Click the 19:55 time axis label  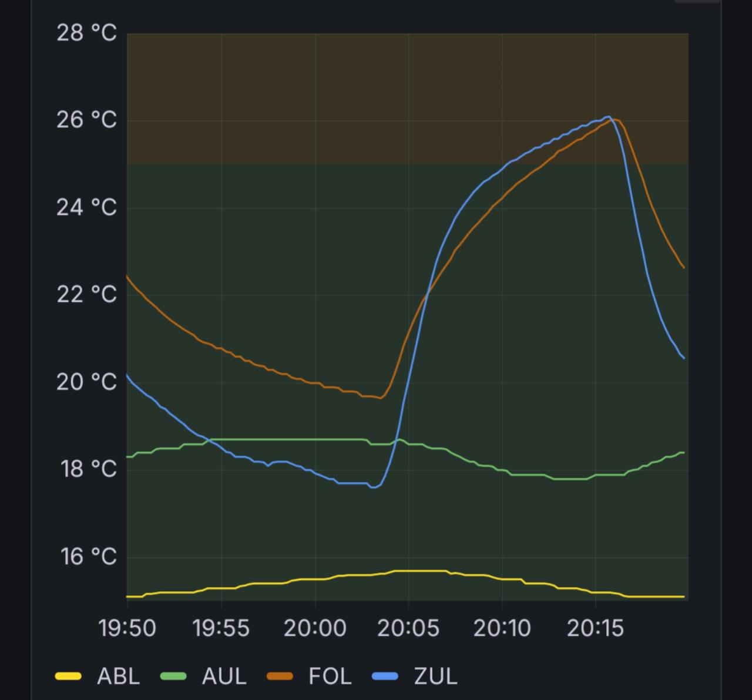click(x=221, y=628)
